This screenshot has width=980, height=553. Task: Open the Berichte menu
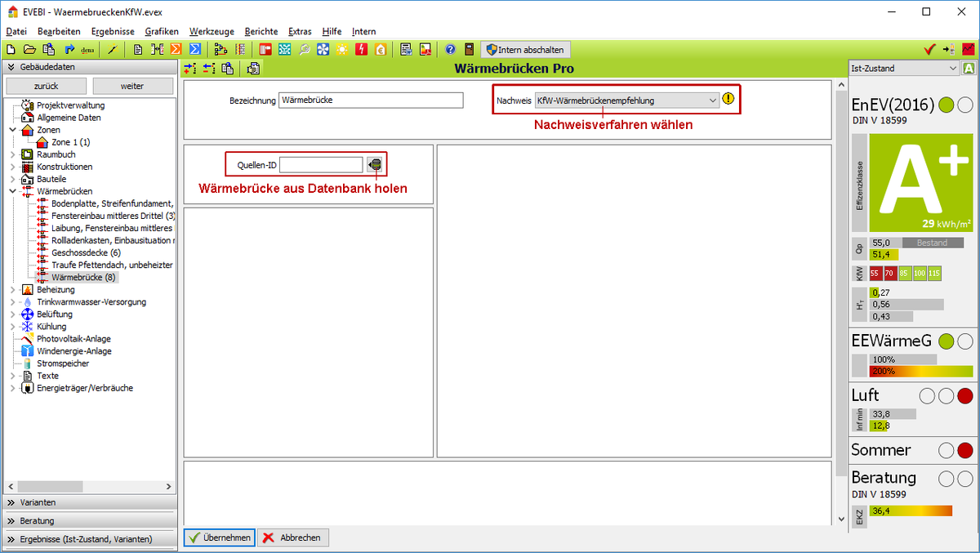click(x=261, y=31)
